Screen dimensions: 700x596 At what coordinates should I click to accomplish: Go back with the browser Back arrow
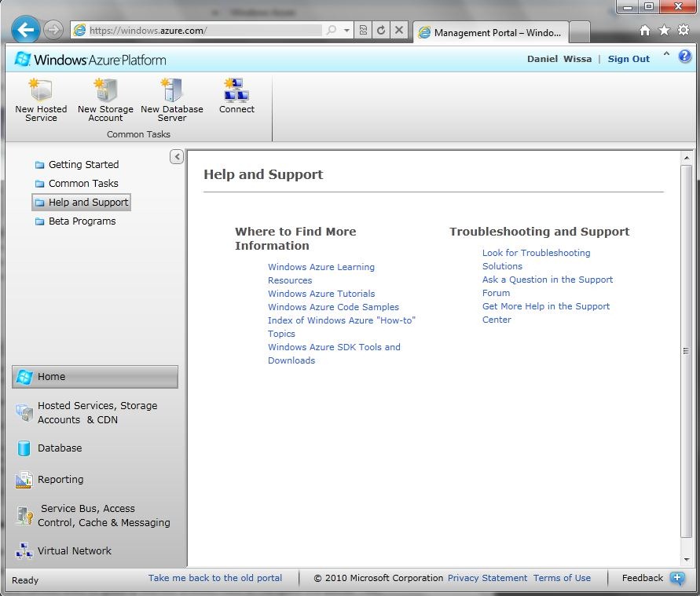pos(25,30)
